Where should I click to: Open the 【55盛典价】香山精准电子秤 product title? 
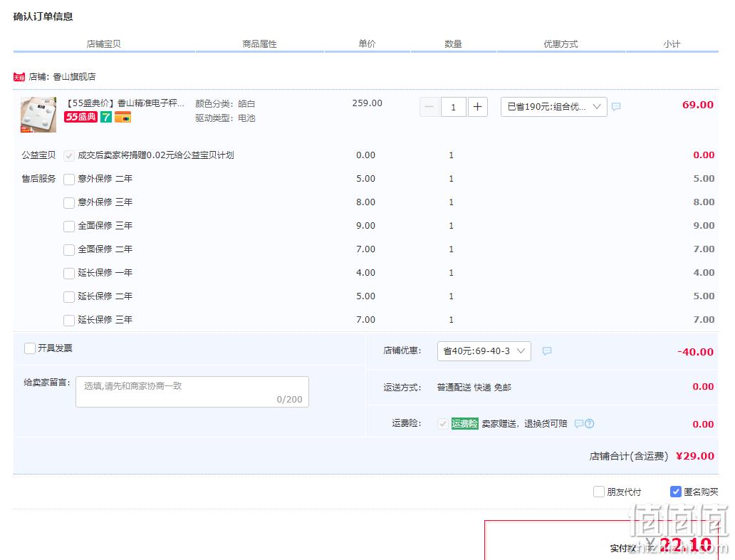[124, 103]
